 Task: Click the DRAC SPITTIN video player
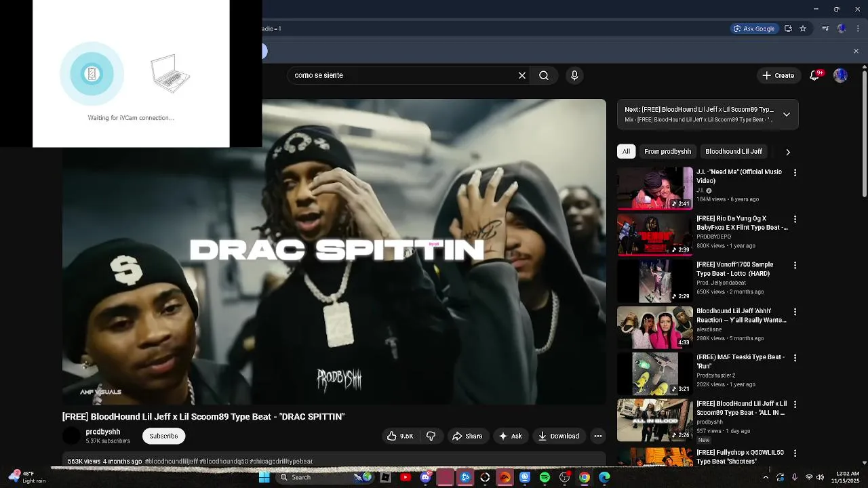334,252
